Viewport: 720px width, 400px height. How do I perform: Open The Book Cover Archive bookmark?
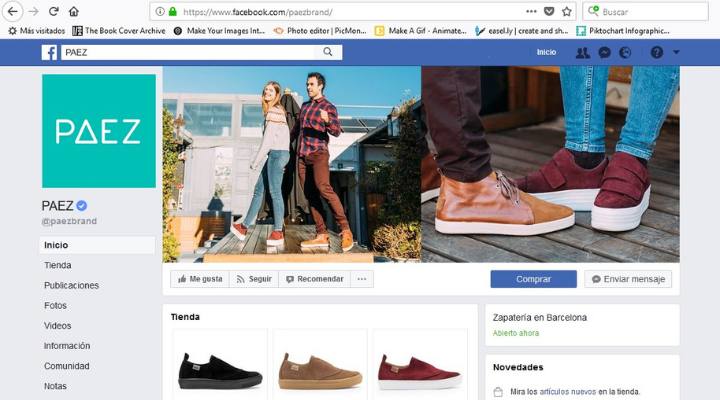click(x=119, y=31)
